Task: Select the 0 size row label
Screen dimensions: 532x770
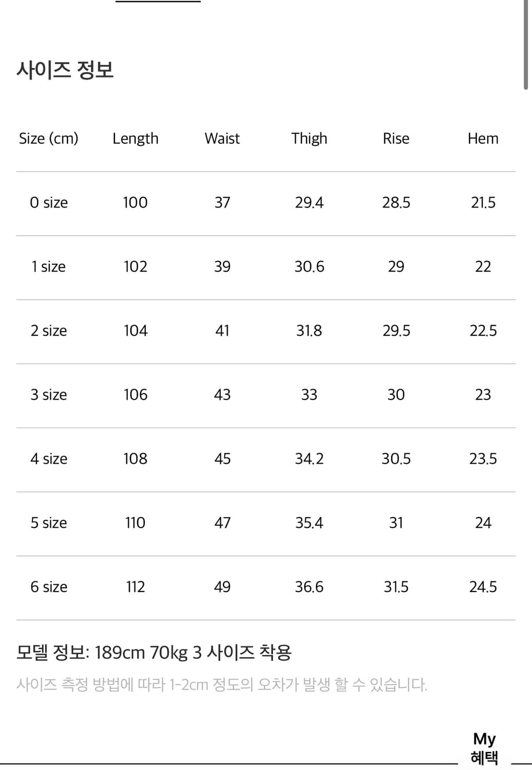Action: click(49, 203)
